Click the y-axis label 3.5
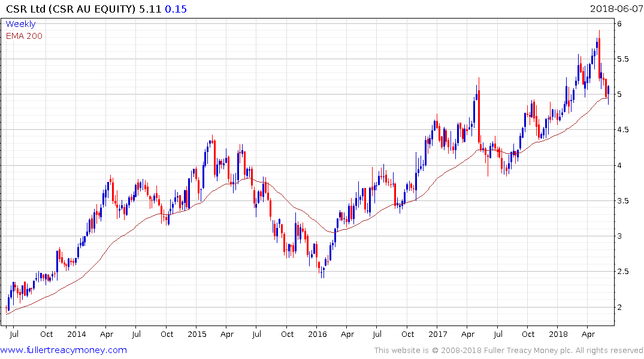 [x=622, y=200]
